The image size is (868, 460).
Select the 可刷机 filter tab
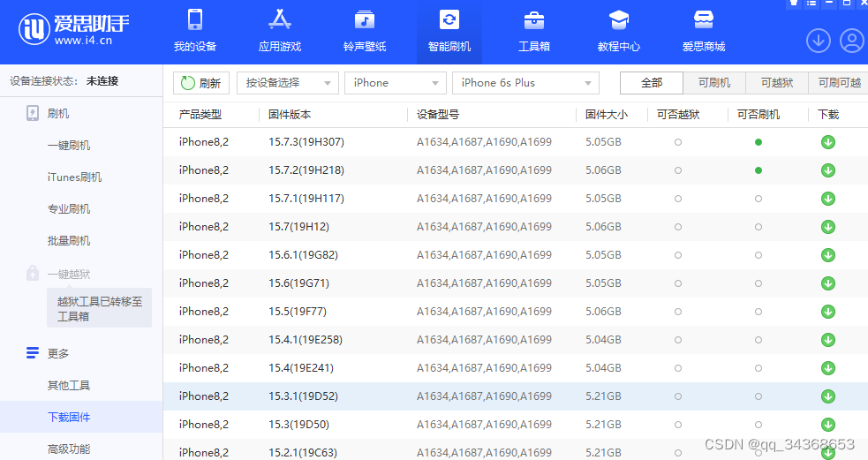(714, 83)
